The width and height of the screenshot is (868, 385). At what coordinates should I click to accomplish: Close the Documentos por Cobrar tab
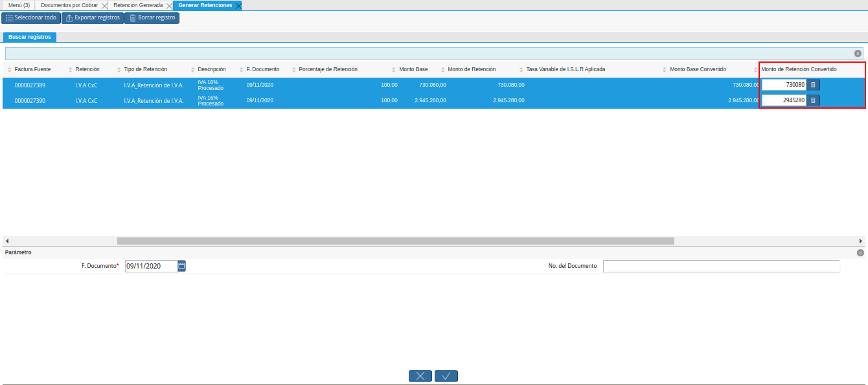click(x=105, y=5)
